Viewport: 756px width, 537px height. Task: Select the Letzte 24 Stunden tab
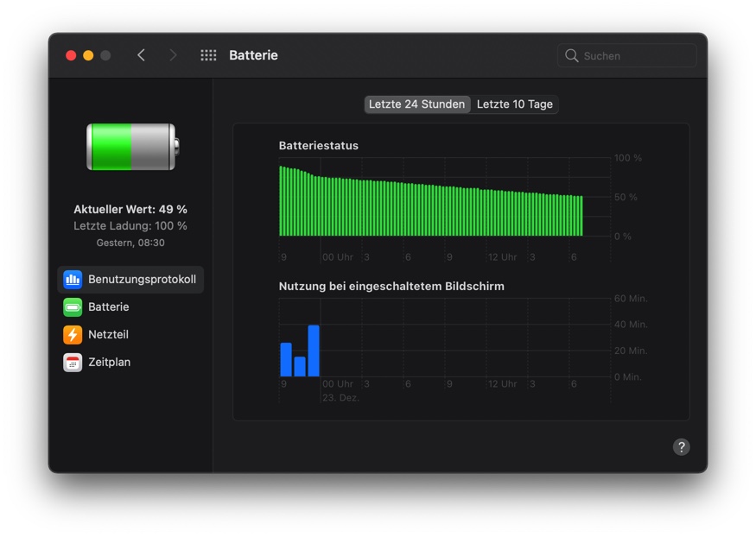click(417, 104)
